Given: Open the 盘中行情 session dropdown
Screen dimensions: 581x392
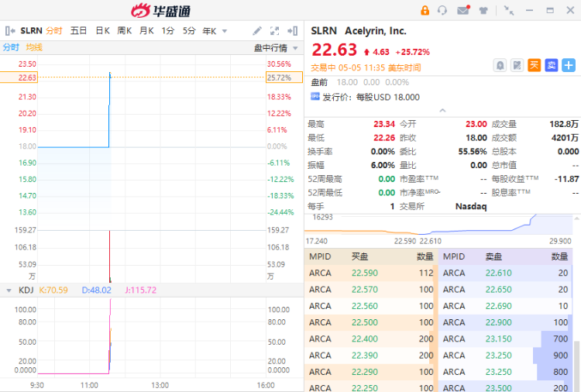Looking at the screenshot, I should coord(275,48).
